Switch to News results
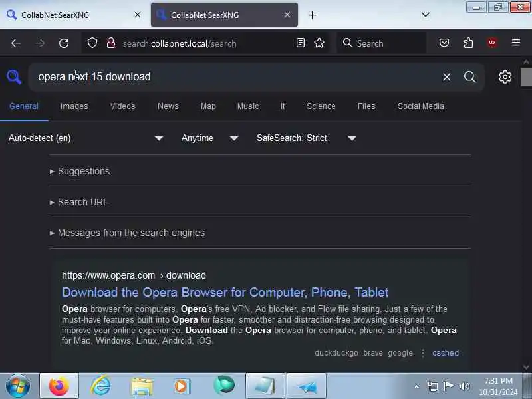This screenshot has width=532, height=399. (x=168, y=106)
